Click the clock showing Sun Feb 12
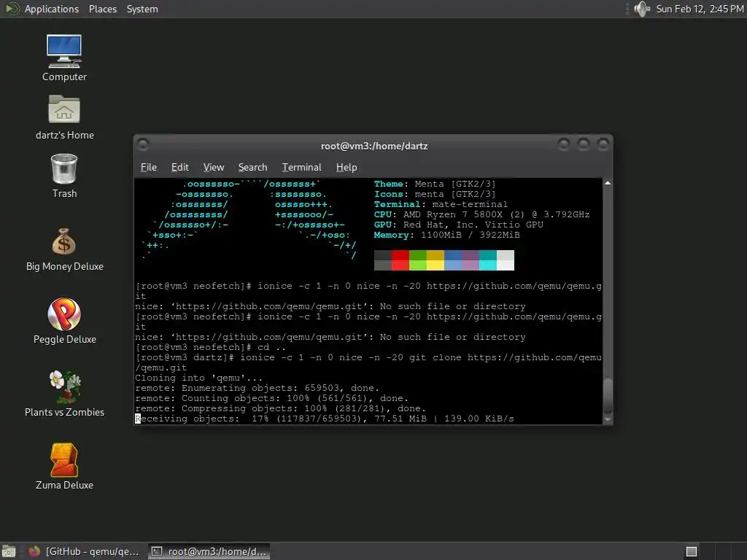Viewport: 747px width, 560px height. coord(700,9)
